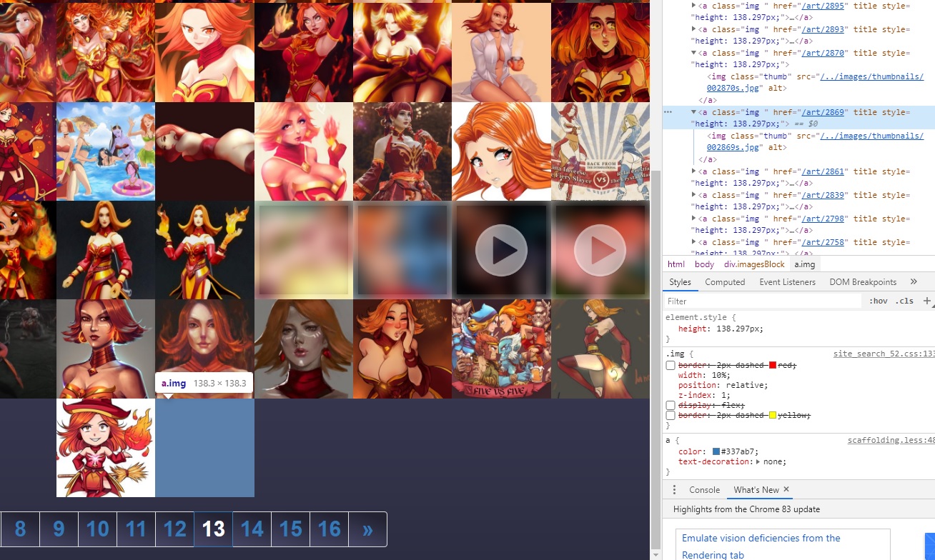Click the /art/2895 href link

(824, 6)
